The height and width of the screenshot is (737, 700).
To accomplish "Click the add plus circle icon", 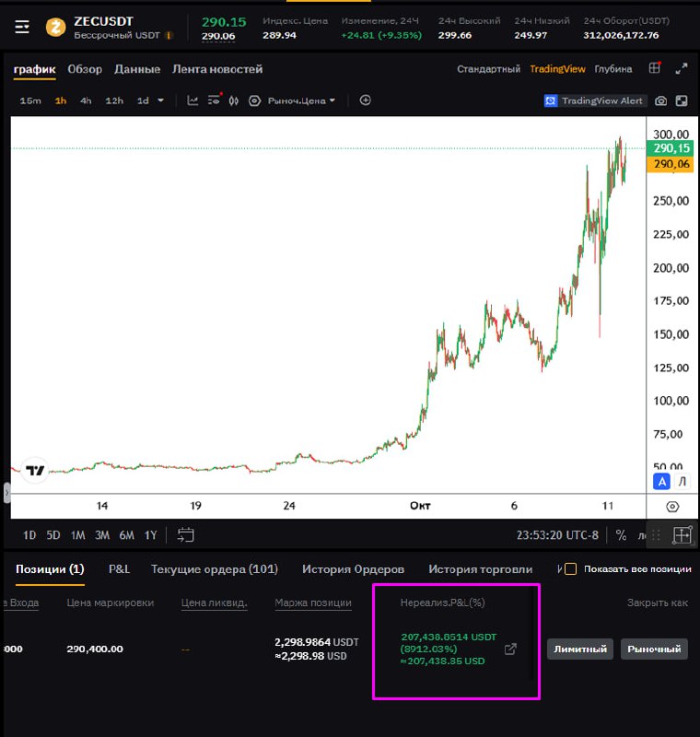I will click(365, 100).
